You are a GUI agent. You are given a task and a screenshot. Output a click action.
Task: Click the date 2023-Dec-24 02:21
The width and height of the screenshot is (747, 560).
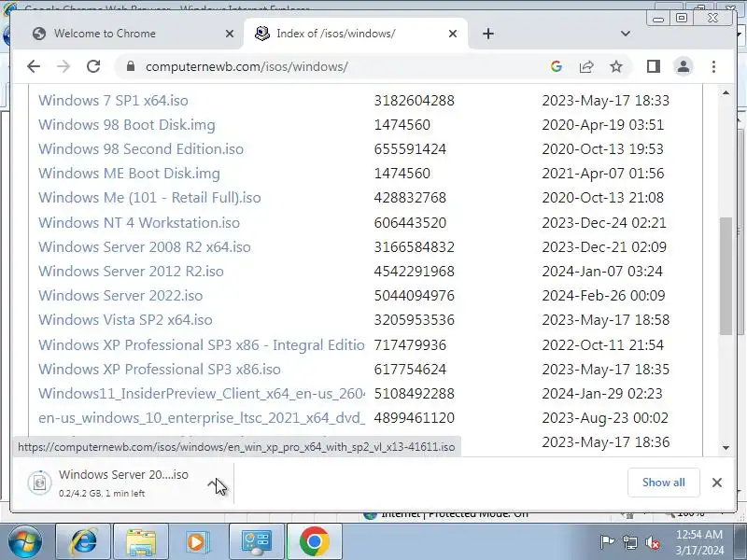pyautogui.click(x=604, y=223)
